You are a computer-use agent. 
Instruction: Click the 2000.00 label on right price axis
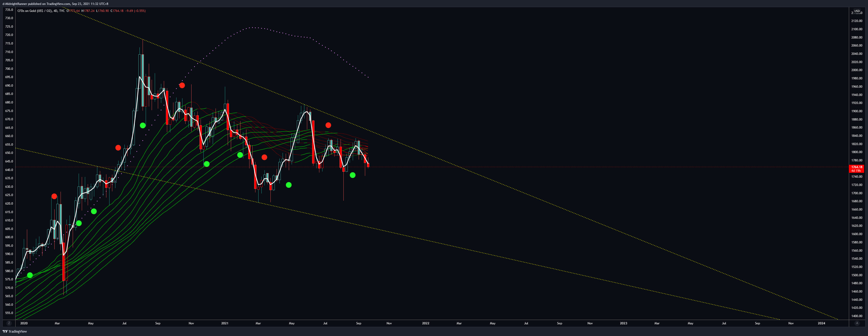(857, 70)
